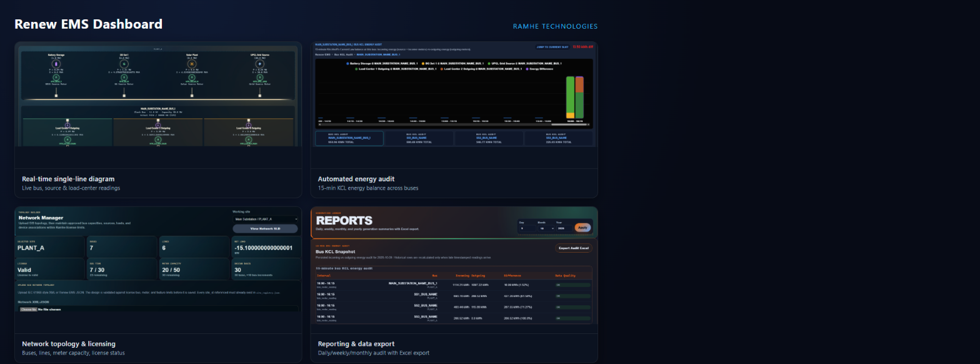Select the Solar Source Meter icon

tap(192, 78)
